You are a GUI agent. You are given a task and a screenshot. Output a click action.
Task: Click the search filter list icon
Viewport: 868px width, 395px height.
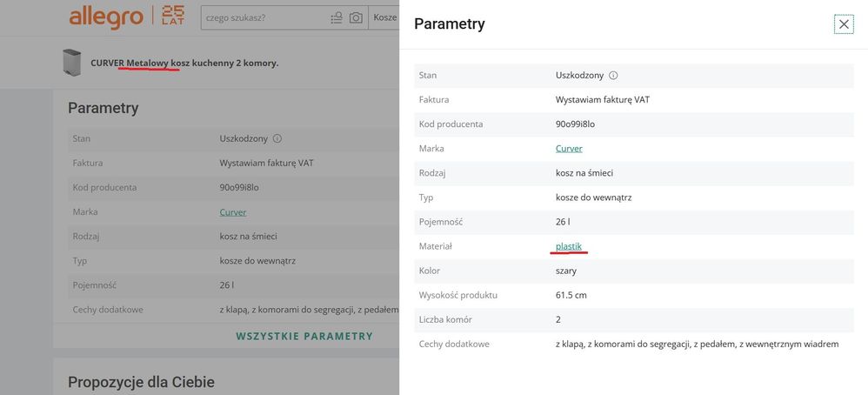point(337,17)
